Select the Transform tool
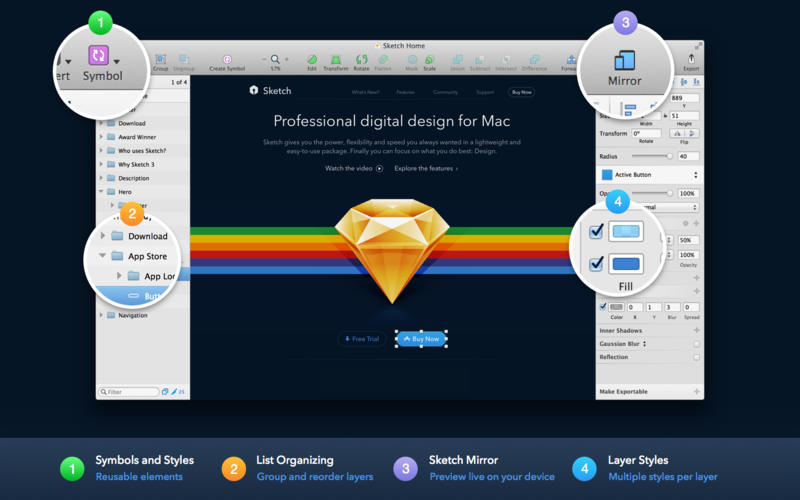 click(336, 59)
